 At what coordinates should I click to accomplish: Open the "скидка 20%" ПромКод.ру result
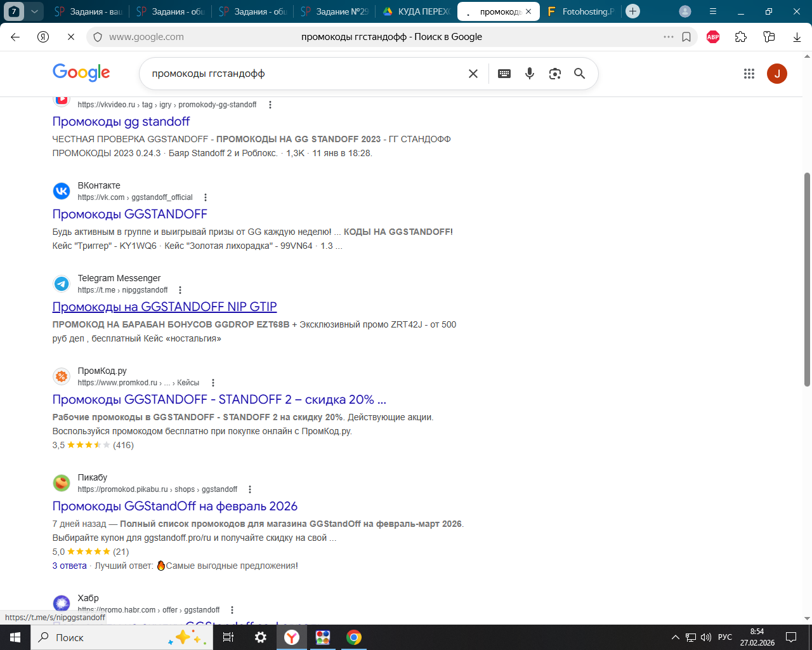click(x=219, y=399)
